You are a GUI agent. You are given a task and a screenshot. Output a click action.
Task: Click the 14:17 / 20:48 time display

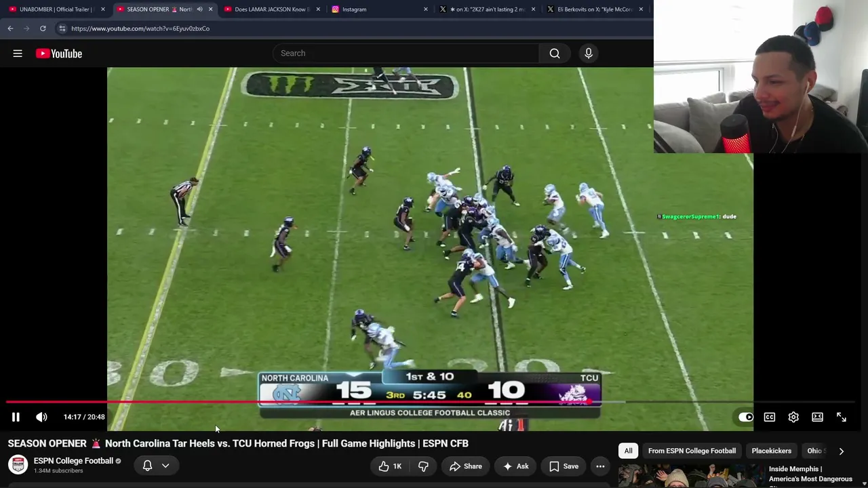(84, 418)
